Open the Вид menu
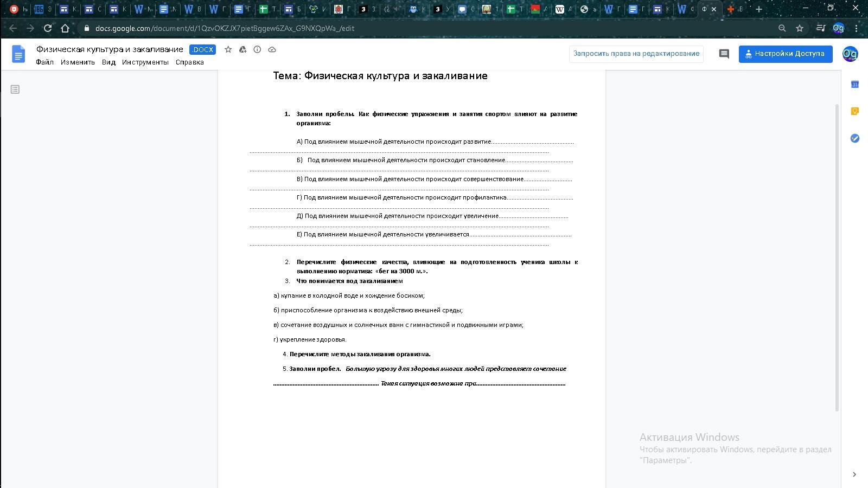This screenshot has height=488, width=868. pyautogui.click(x=108, y=62)
